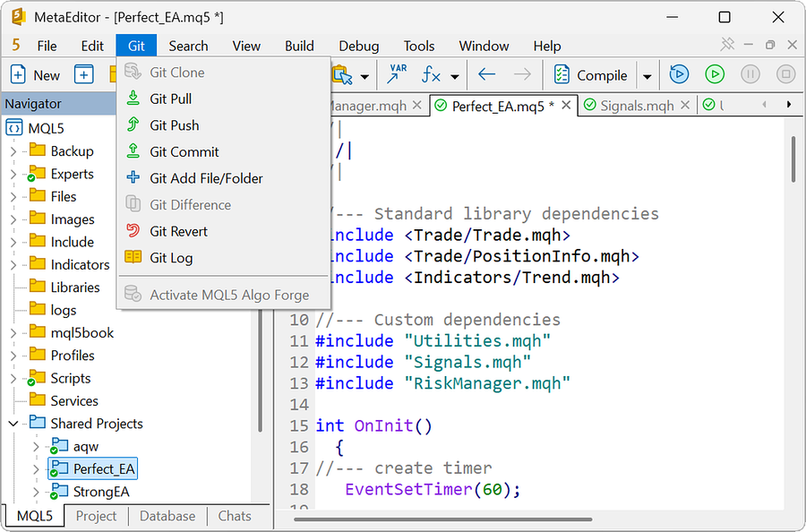Open the Window menu
Screen dimensions: 806x532
click(x=484, y=46)
